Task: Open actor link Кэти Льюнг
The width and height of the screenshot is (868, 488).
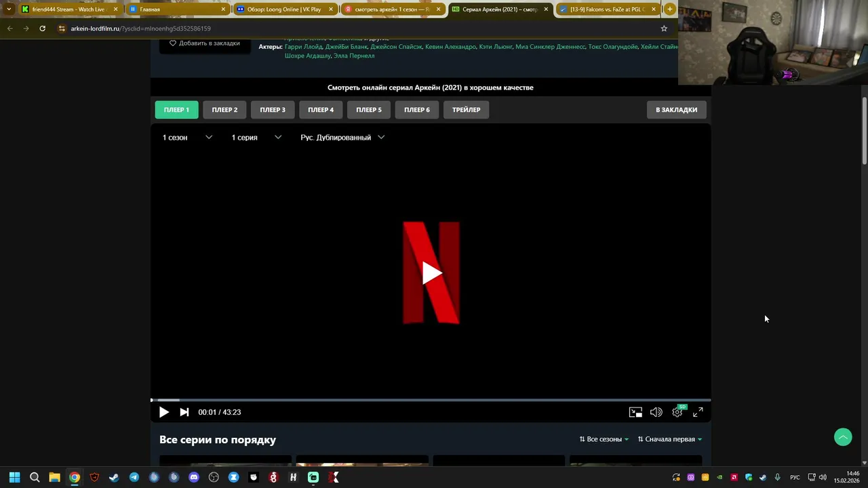Action: (496, 47)
